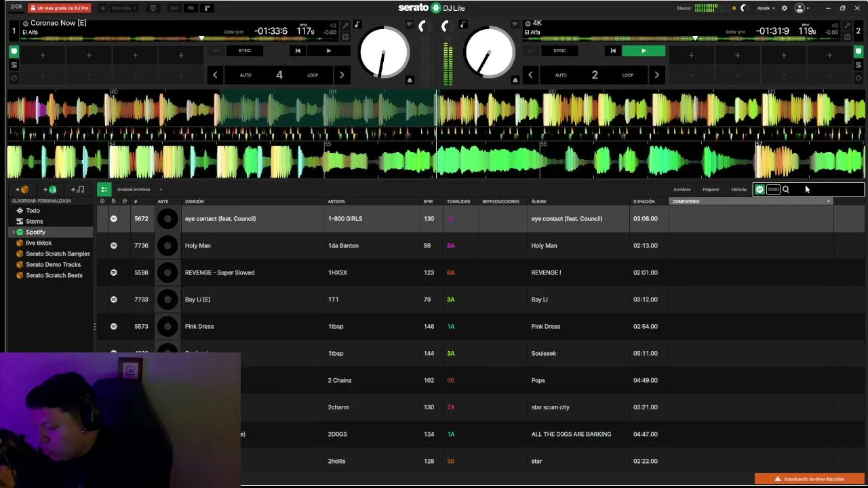Click deck 1 track overview waveform
Viewport: 868px width, 488px height.
coord(180,39)
